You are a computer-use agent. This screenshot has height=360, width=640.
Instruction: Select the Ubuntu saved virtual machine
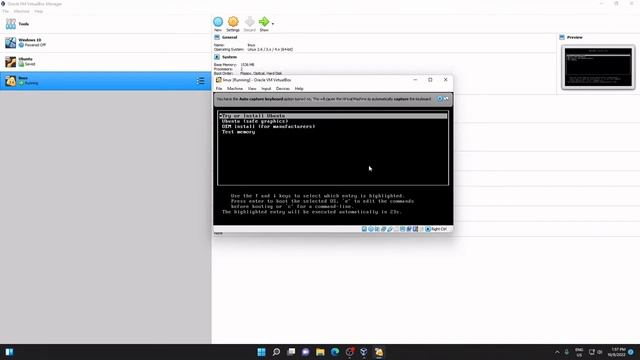[x=106, y=62]
